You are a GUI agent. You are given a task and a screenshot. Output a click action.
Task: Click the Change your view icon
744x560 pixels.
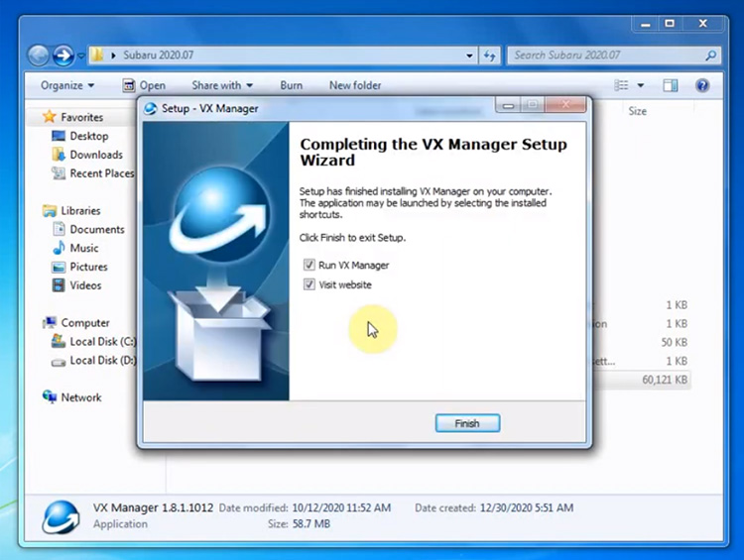click(x=621, y=85)
